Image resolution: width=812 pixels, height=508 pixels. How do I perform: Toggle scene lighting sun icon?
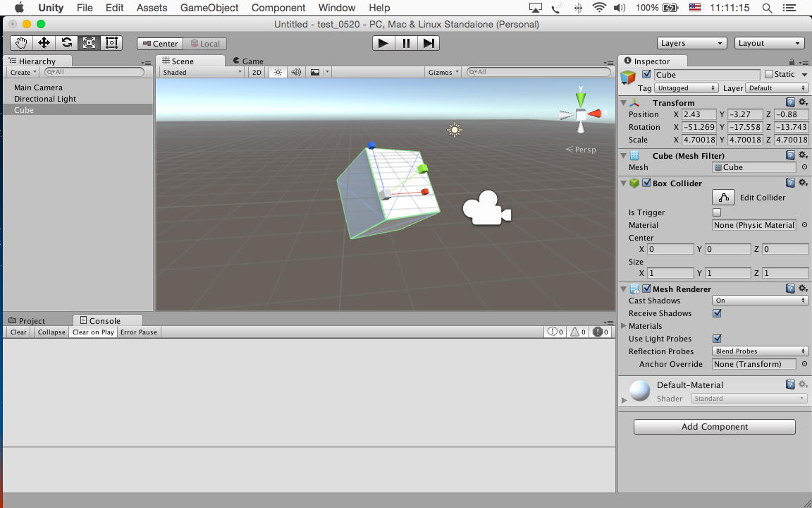[278, 72]
